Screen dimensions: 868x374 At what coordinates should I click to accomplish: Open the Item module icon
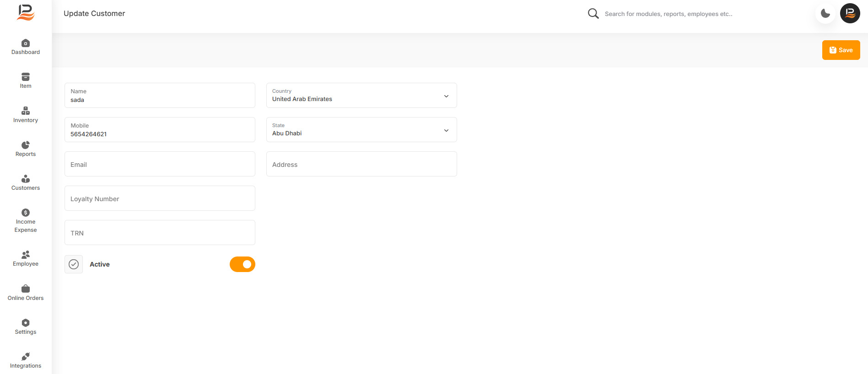pos(26,77)
